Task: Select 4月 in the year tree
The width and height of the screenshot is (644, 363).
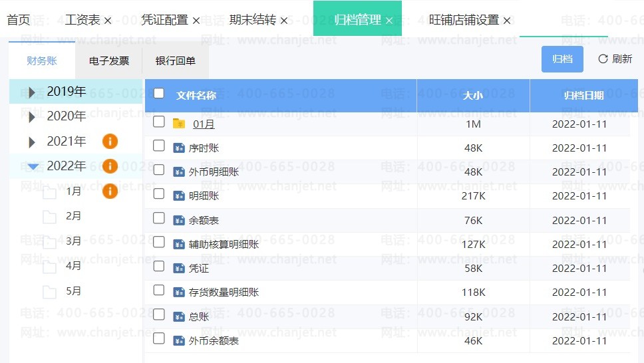Action: [74, 266]
